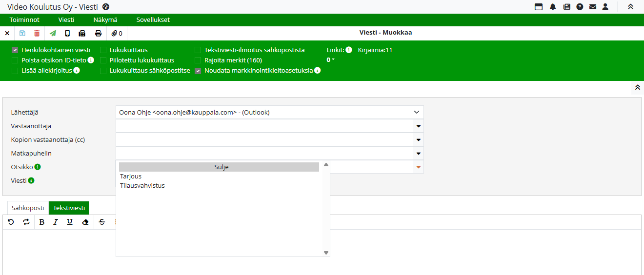Click the Kopion vastaanottaja (cc) input field

[264, 140]
